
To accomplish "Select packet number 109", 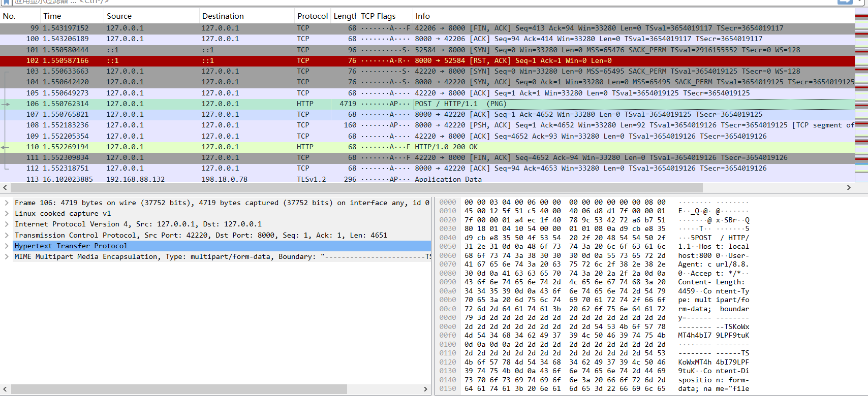I will click(x=427, y=136).
